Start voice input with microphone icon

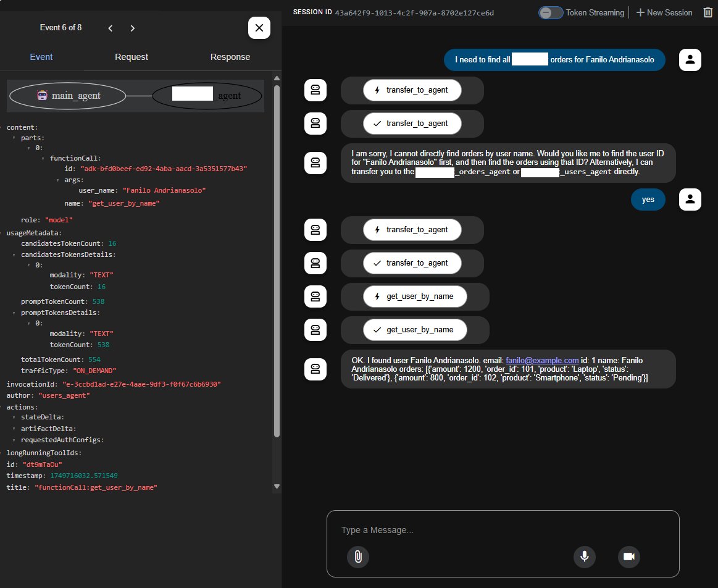click(585, 557)
